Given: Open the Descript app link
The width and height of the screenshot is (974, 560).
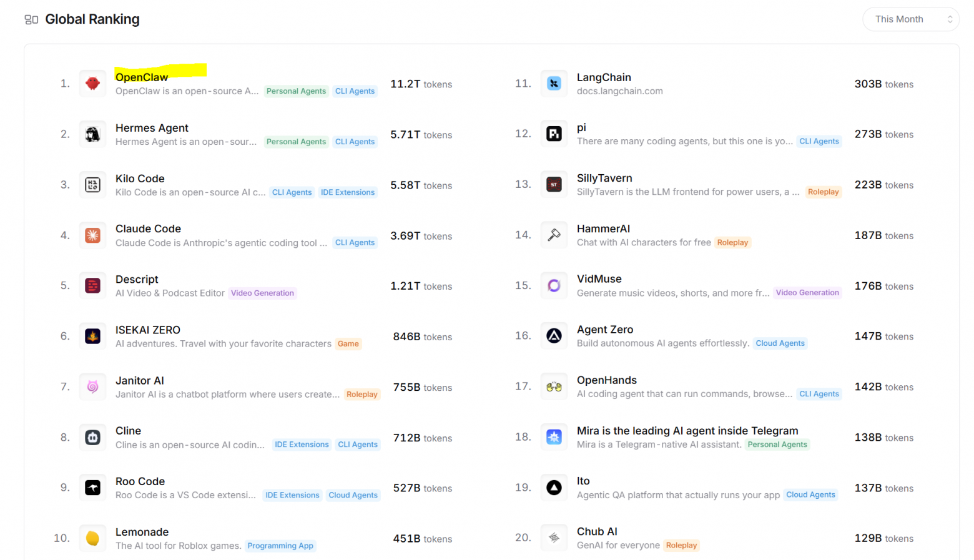Looking at the screenshot, I should coord(137,279).
